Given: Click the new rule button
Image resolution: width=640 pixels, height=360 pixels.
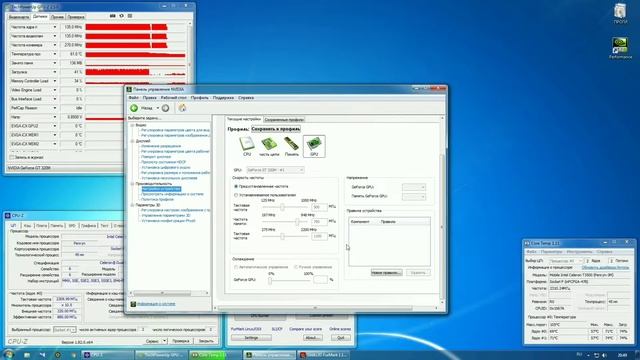Looking at the screenshot, I should coord(387,272).
